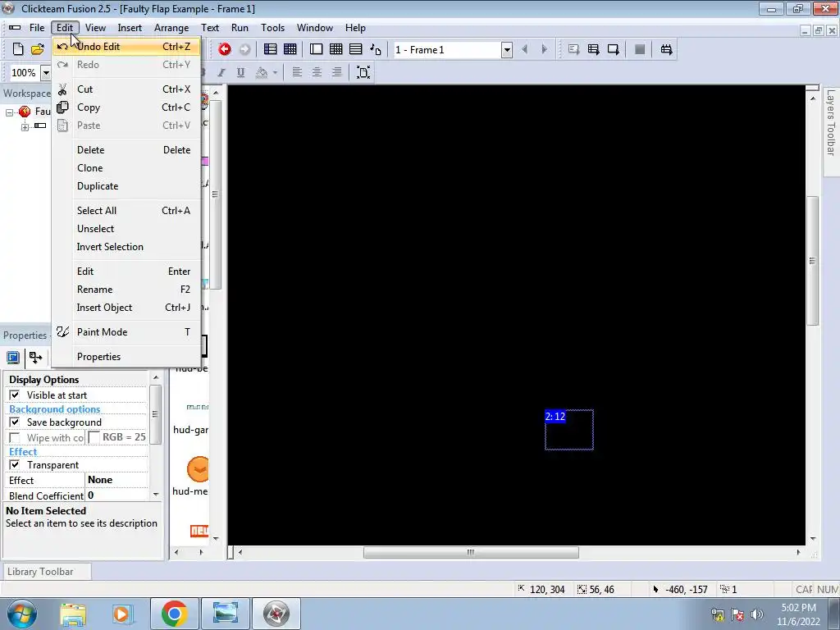This screenshot has height=630, width=840.
Task: Open the frame selector dropdown arrow
Action: pos(507,50)
